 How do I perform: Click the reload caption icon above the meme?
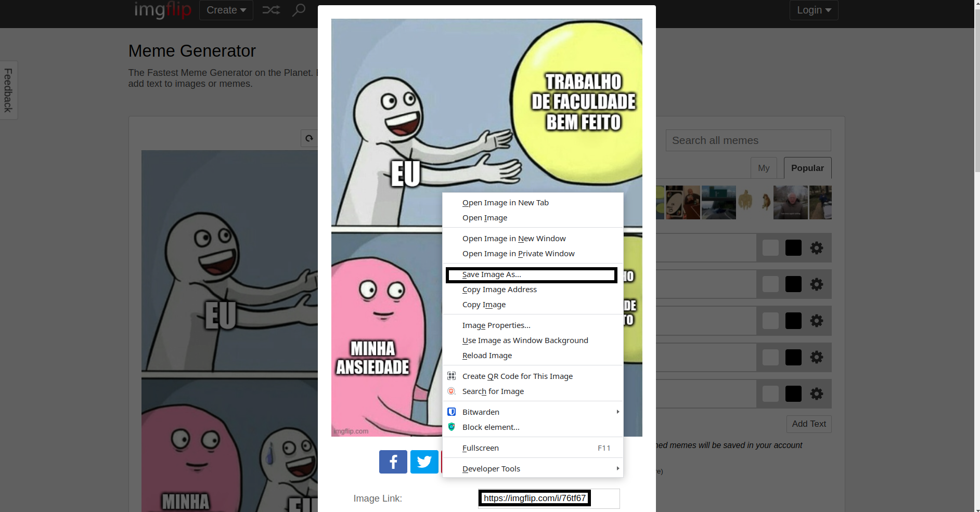(308, 138)
